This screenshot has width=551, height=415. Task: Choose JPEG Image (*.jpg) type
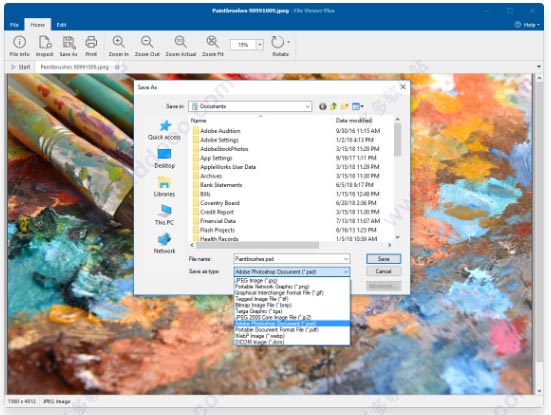point(292,280)
